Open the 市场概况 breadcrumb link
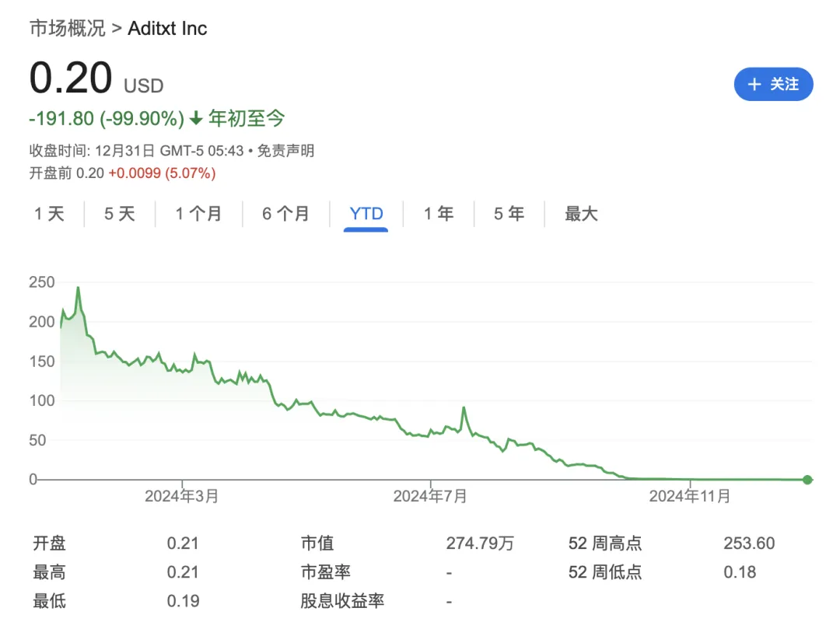Image resolution: width=840 pixels, height=629 pixels. tap(66, 29)
